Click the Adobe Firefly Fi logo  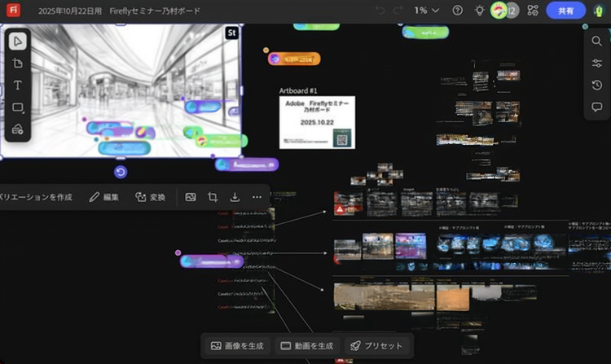pyautogui.click(x=13, y=10)
